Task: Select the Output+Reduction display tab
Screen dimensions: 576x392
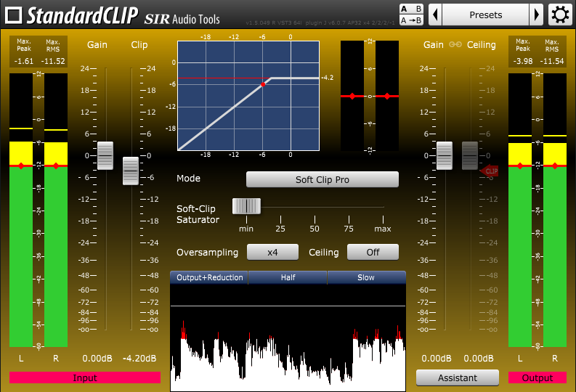Action: click(209, 277)
